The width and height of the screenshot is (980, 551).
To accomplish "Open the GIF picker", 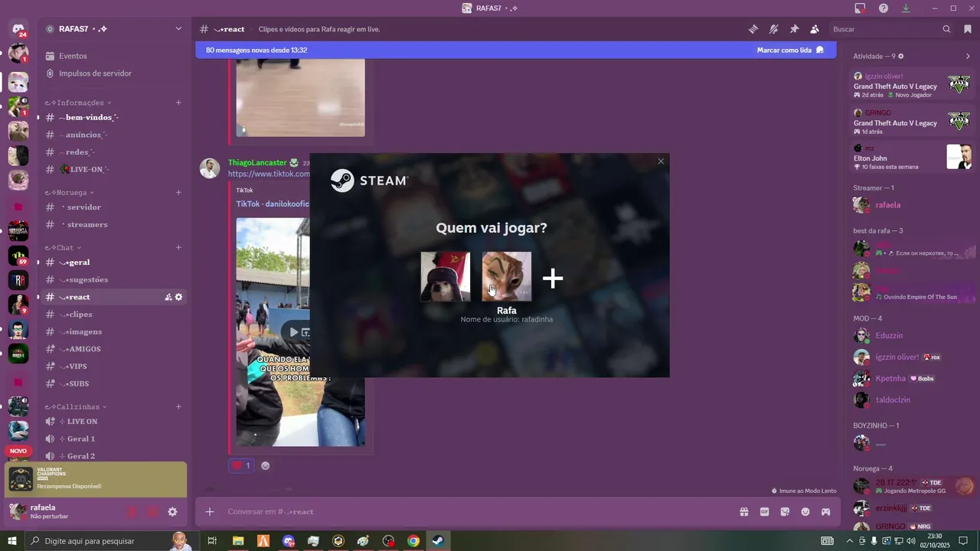I will [x=764, y=512].
